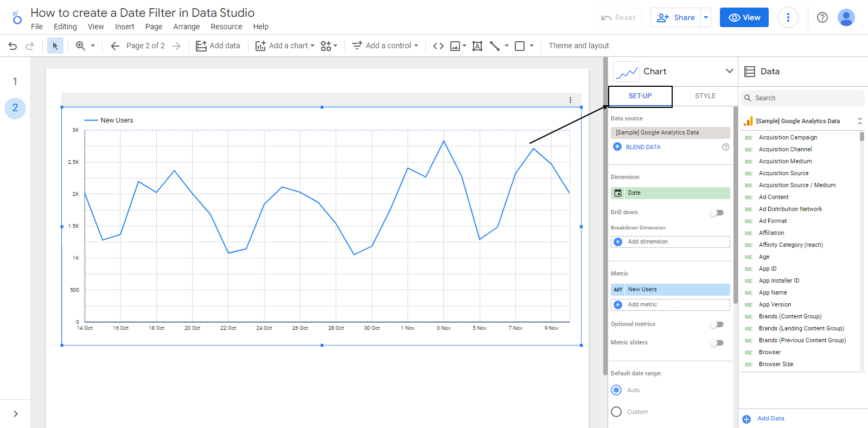Click the Add data toolbar button
This screenshot has height=428, width=868.
(x=218, y=46)
